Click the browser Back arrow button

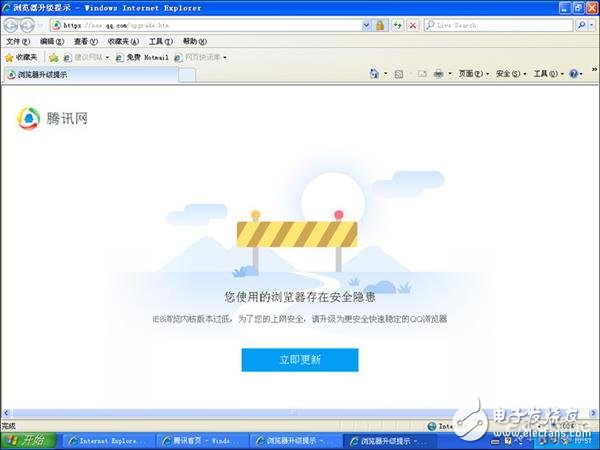[11, 25]
